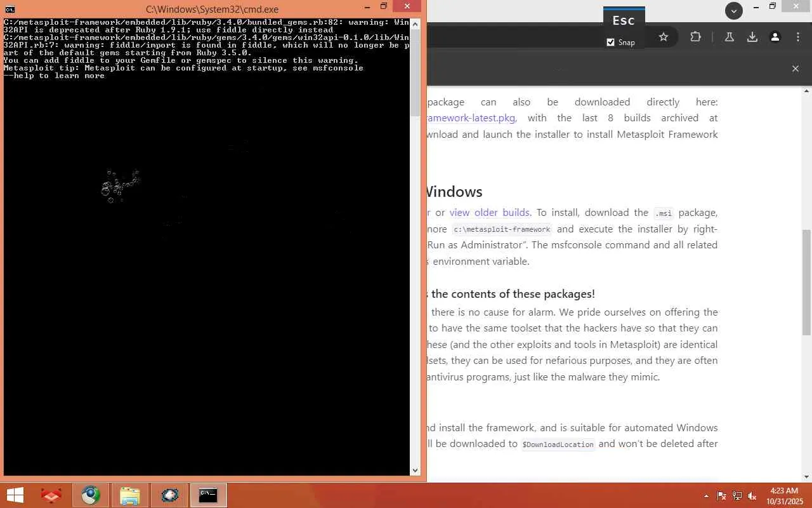This screenshot has width=812, height=508.
Task: Click the "c:\metasploit-framework" code text
Action: coord(502,230)
